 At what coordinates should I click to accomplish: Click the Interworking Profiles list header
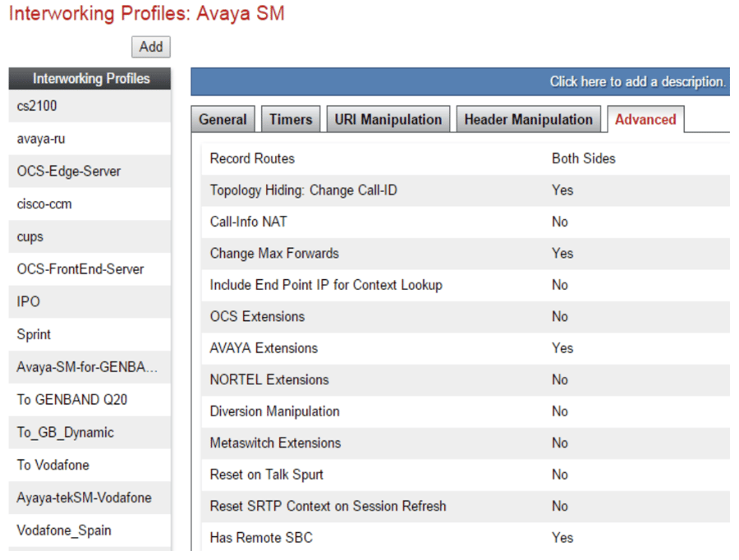pos(90,78)
